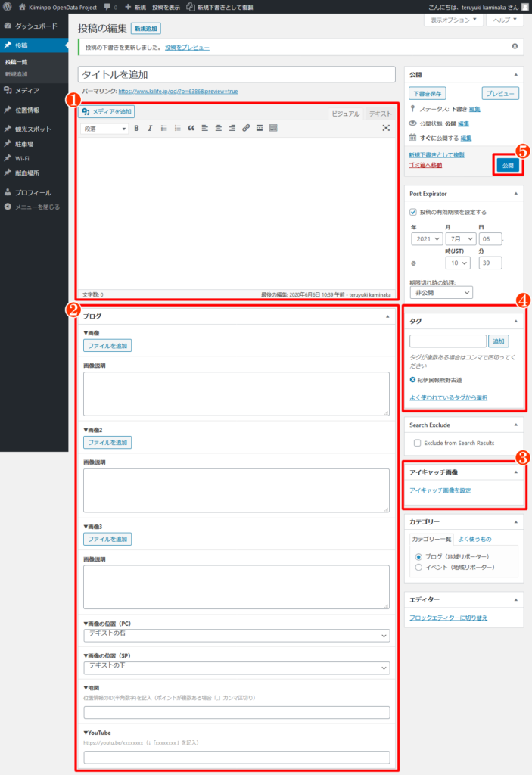This screenshot has width=532, height=775.
Task: Uncheck 投稿の有効期限を設定する checkbox
Action: coord(412,212)
